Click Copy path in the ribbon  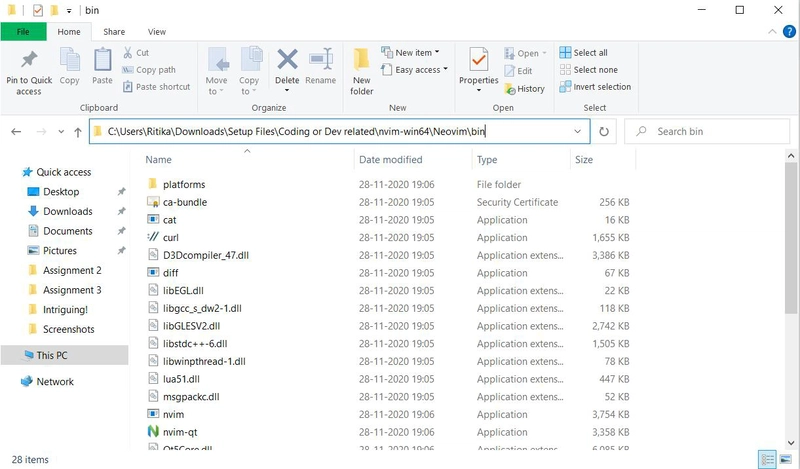(149, 70)
